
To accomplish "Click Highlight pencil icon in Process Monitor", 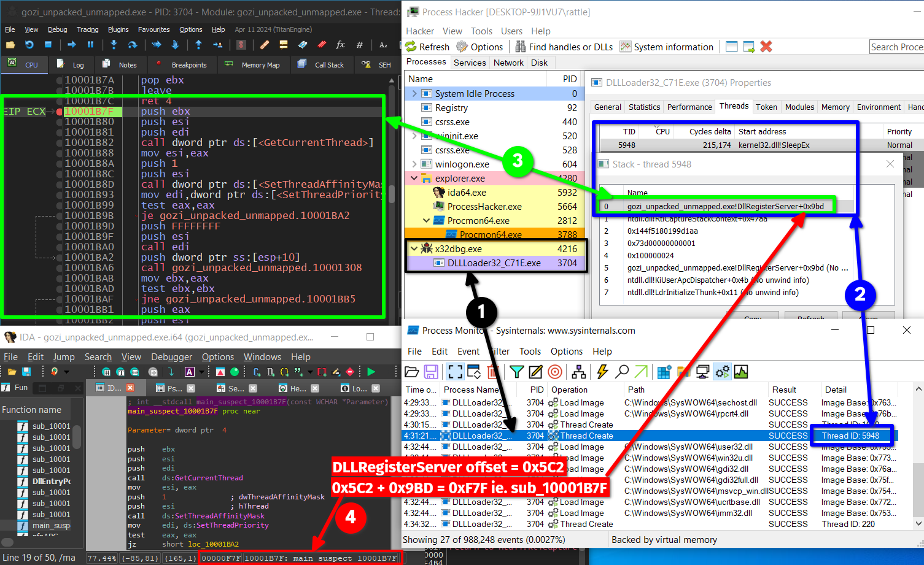I will (x=536, y=372).
